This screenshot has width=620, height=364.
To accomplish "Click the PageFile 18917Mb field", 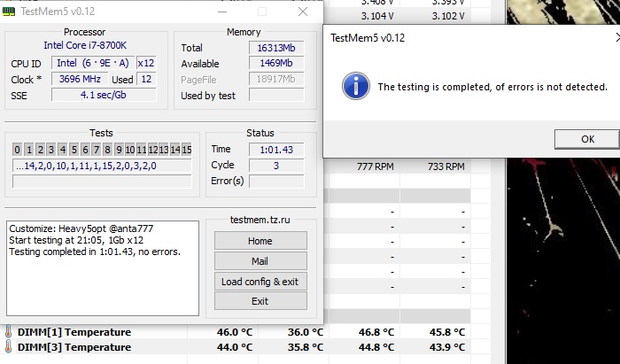I will tap(276, 79).
